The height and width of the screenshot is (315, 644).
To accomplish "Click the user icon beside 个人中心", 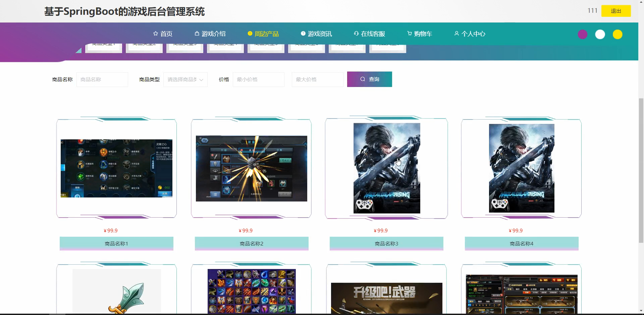I will point(457,34).
